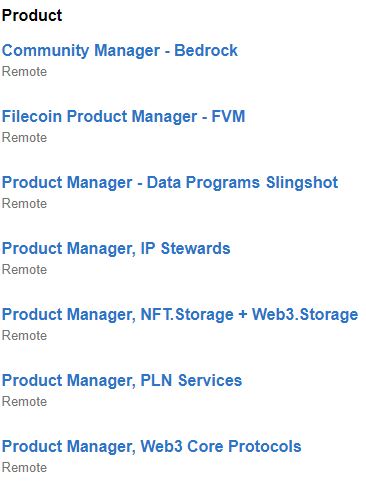Viewport: 366px width, 487px height.
Task: Click Remote label under PLN Services
Action: point(24,402)
